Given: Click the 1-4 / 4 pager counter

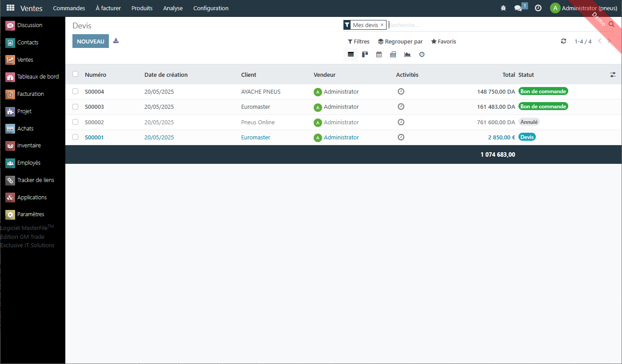Looking at the screenshot, I should click(583, 41).
